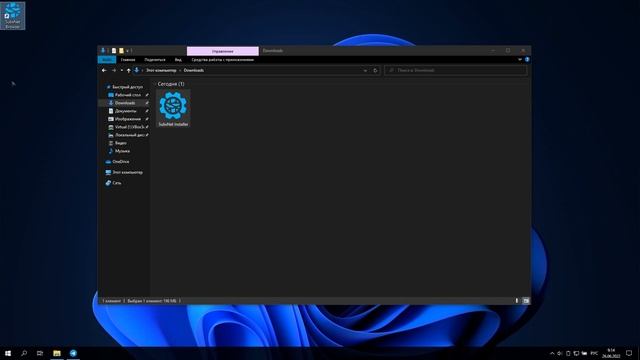The image size is (640, 360).
Task: Open taskbar search
Action: [x=24, y=353]
